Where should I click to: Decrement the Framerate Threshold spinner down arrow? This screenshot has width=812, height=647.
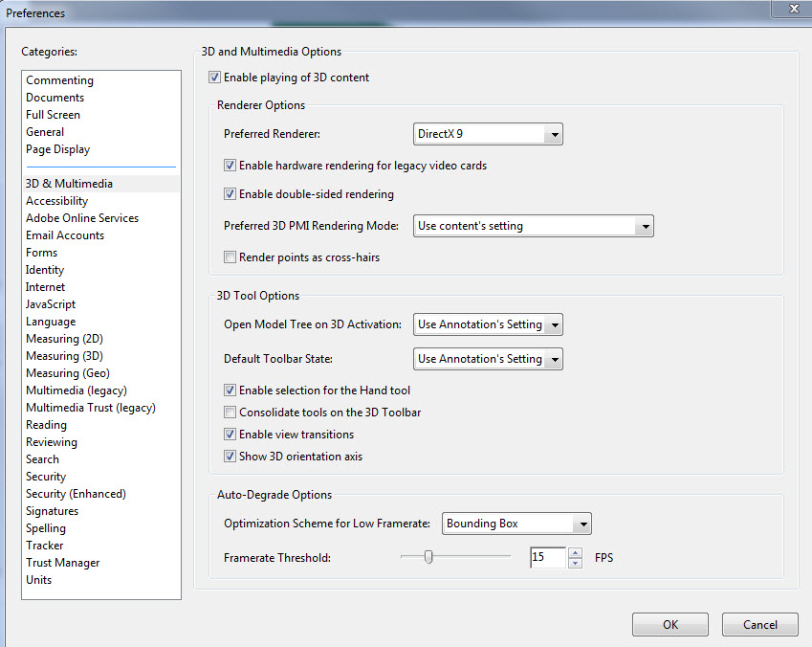tap(575, 563)
